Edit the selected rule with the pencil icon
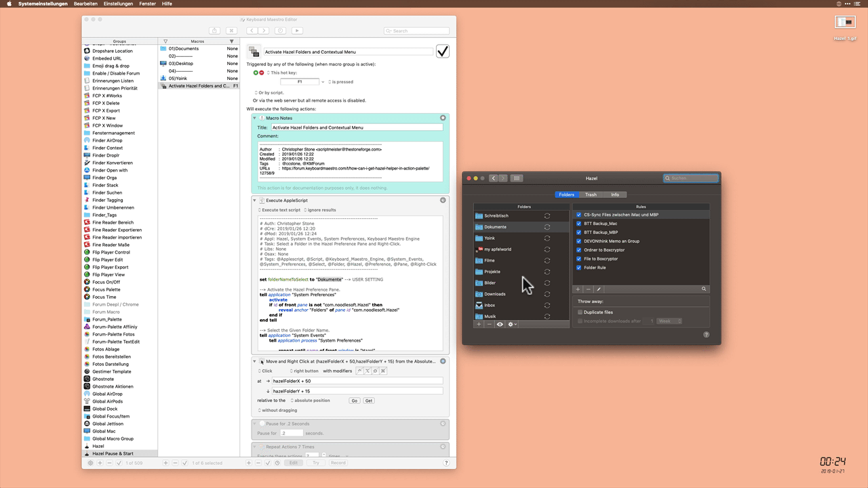The image size is (868, 488). coord(599,289)
